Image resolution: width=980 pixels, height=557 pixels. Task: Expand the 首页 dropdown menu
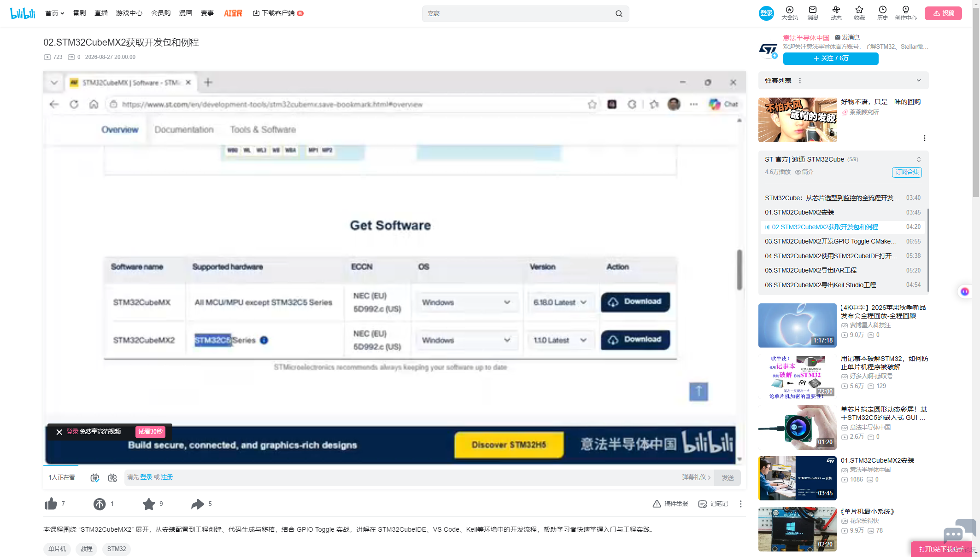55,13
